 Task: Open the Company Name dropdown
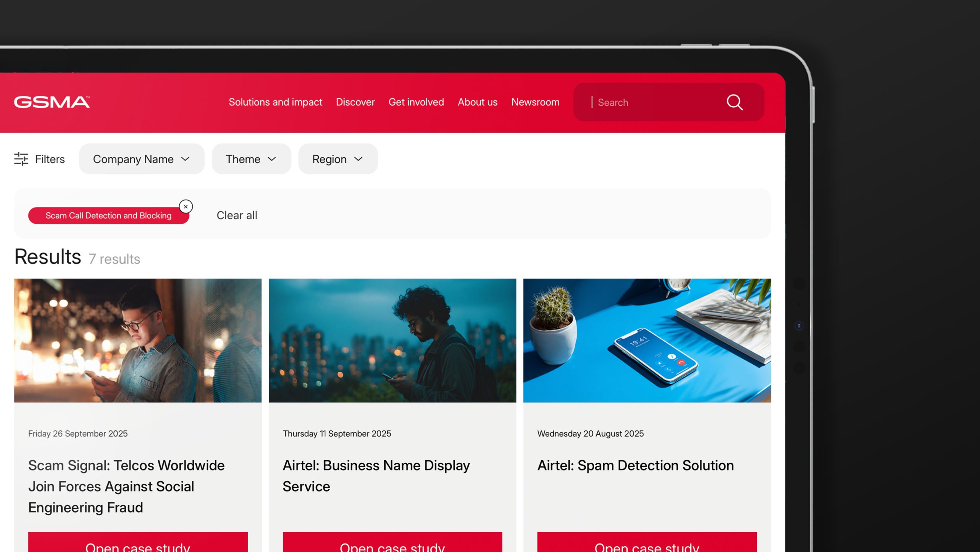tap(141, 159)
